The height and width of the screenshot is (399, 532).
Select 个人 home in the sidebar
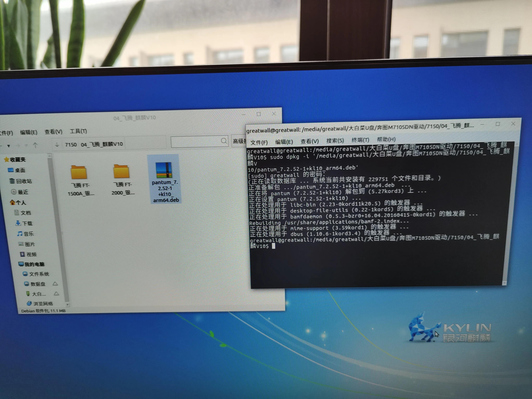click(x=18, y=202)
